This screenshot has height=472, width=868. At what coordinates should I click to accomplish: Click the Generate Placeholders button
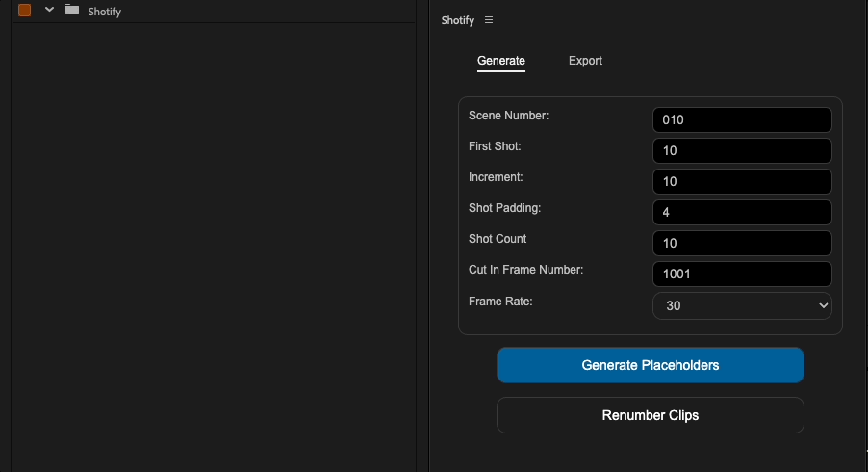click(x=651, y=365)
